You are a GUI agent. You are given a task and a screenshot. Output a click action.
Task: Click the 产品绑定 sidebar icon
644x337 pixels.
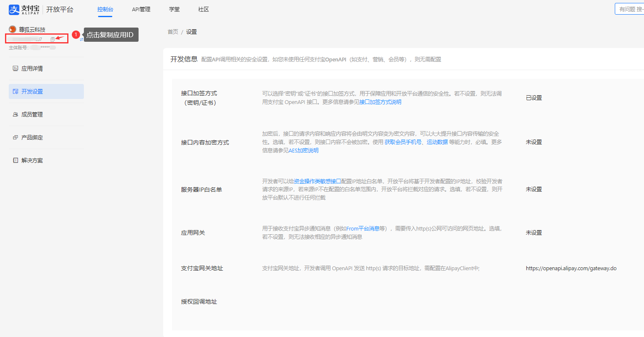tap(15, 137)
